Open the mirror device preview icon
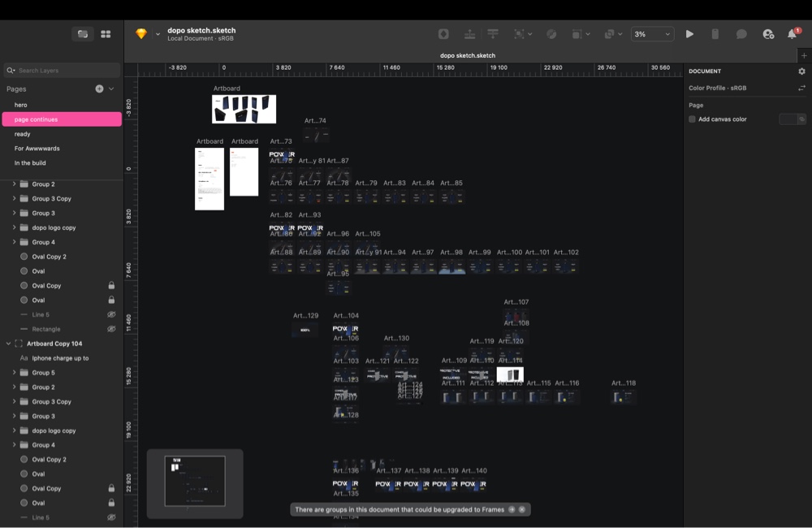The height and width of the screenshot is (528, 812). tap(715, 34)
